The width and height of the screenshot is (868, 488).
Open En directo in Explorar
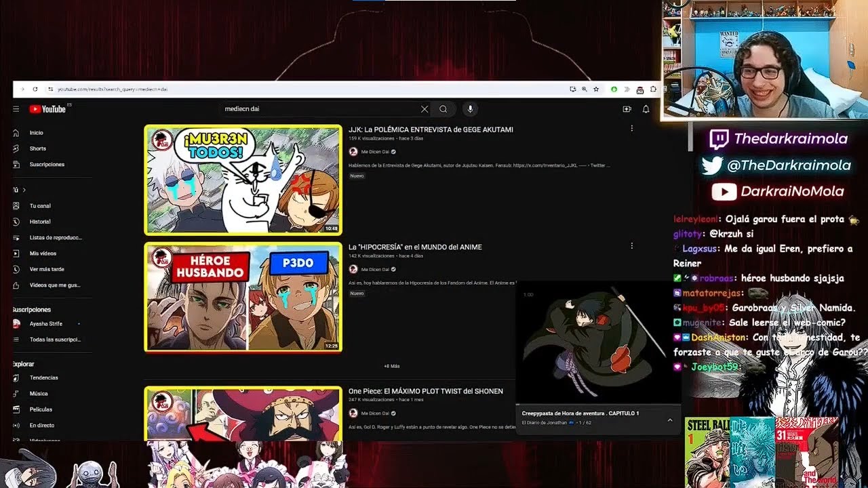(x=41, y=426)
